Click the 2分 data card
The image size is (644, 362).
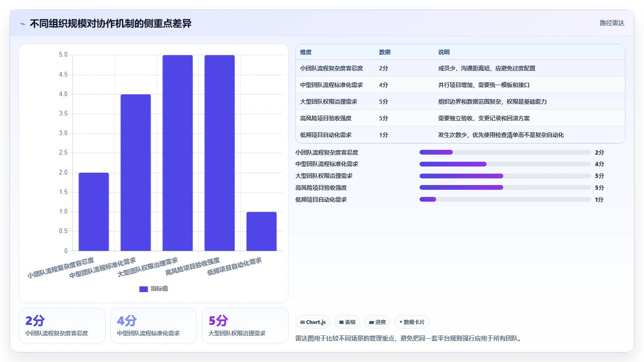tap(62, 325)
